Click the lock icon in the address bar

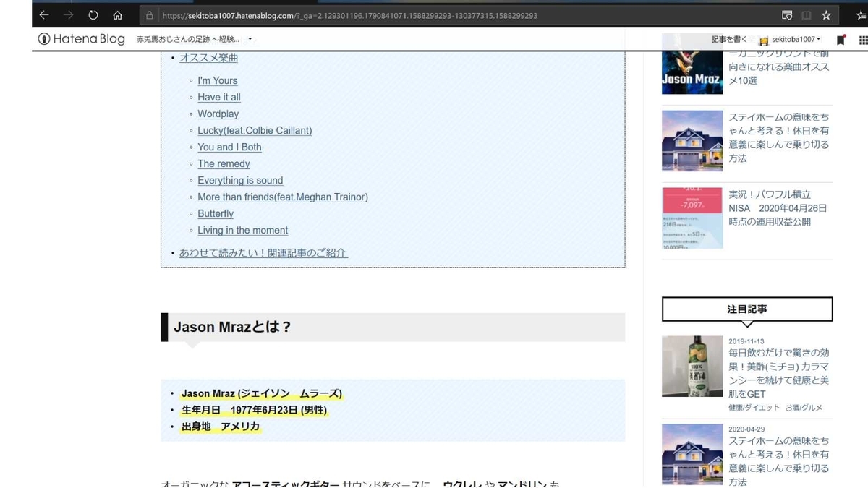(150, 15)
